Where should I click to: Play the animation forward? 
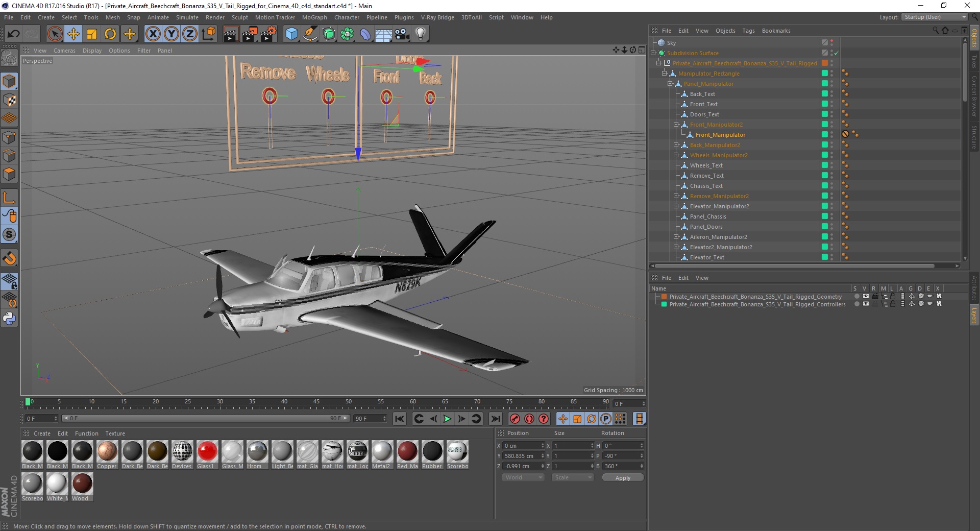447,419
